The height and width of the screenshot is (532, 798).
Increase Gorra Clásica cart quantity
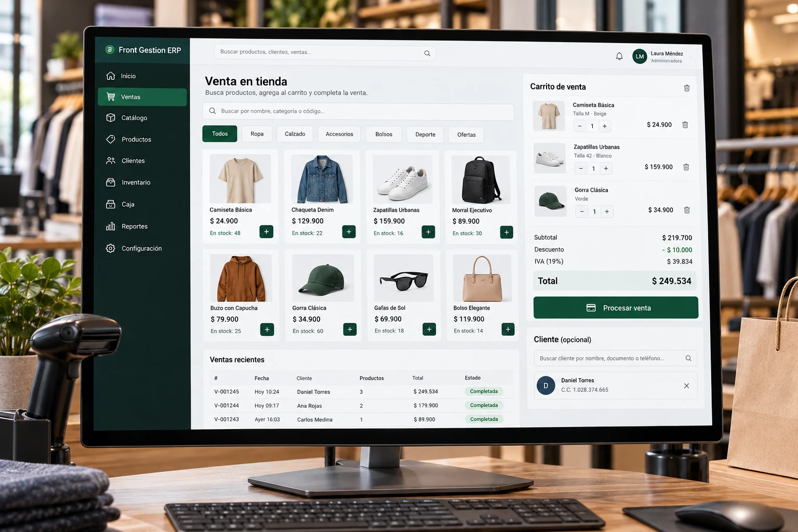607,211
